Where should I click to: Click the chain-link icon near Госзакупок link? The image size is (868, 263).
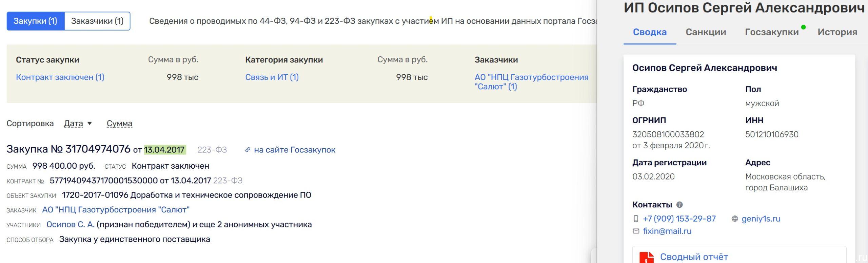[248, 150]
